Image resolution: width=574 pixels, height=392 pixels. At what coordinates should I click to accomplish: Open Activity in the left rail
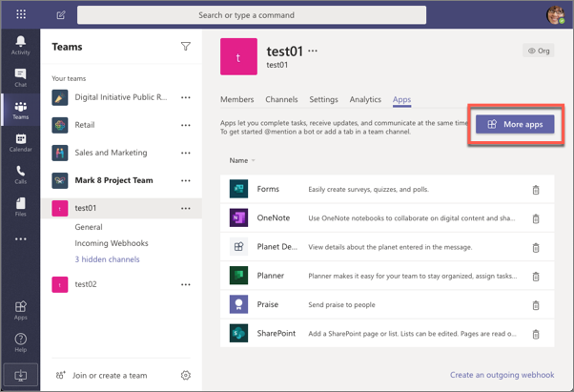point(21,45)
